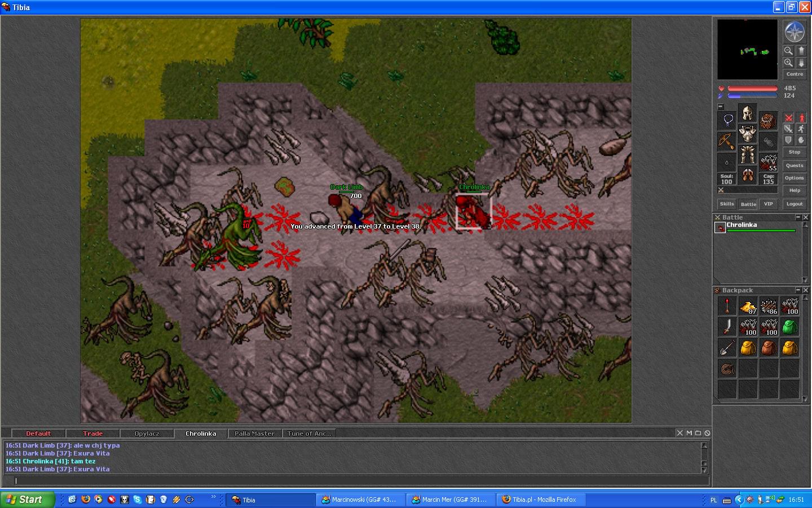Click the red health bar
The width and height of the screenshot is (812, 508).
pyautogui.click(x=752, y=89)
